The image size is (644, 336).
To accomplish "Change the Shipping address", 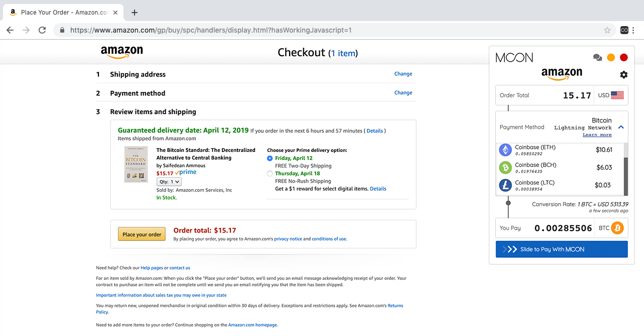I will (403, 74).
